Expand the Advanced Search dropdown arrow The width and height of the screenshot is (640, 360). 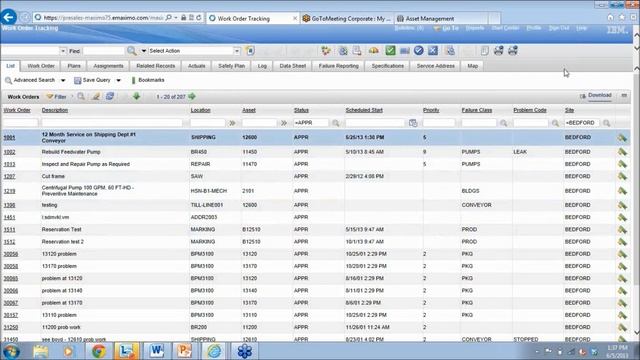pyautogui.click(x=63, y=80)
